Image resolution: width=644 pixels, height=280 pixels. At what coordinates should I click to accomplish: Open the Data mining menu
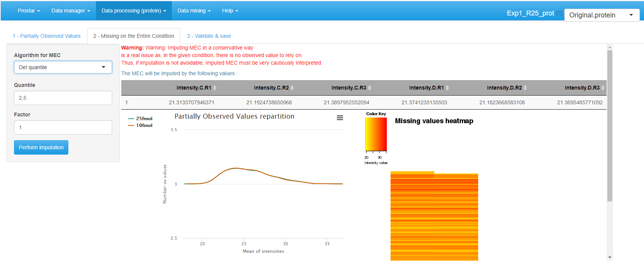click(194, 11)
